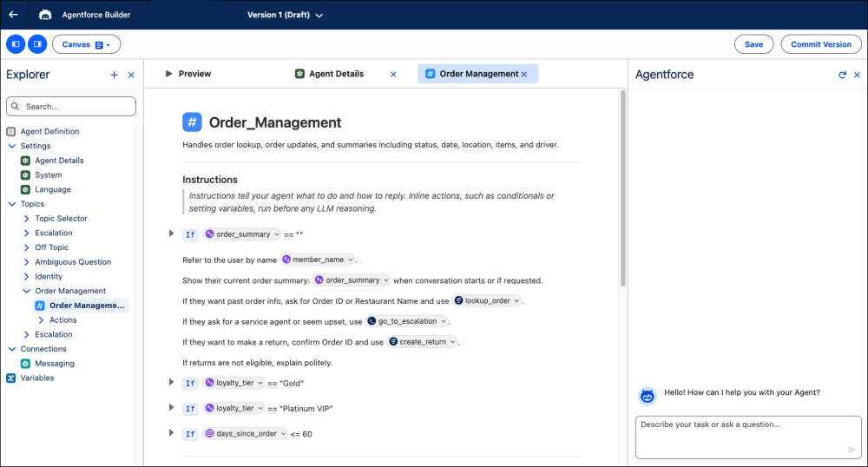This screenshot has height=467, width=868.
Task: Click the canvas vertical scrollbar
Action: tap(622, 188)
